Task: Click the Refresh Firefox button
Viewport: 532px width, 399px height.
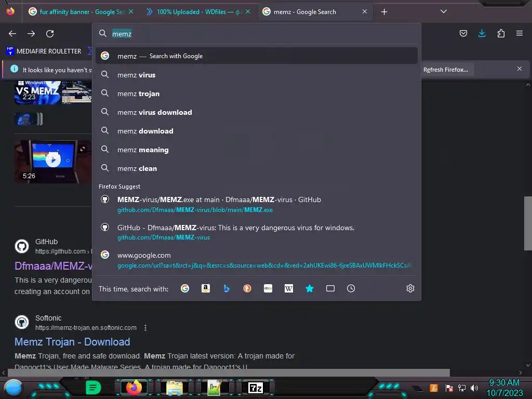Action: point(445,70)
